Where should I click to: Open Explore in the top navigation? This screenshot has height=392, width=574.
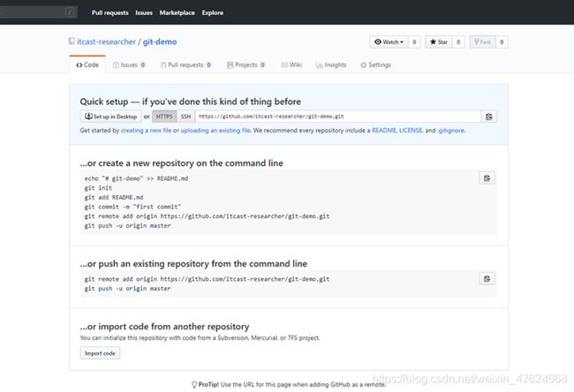(x=212, y=12)
